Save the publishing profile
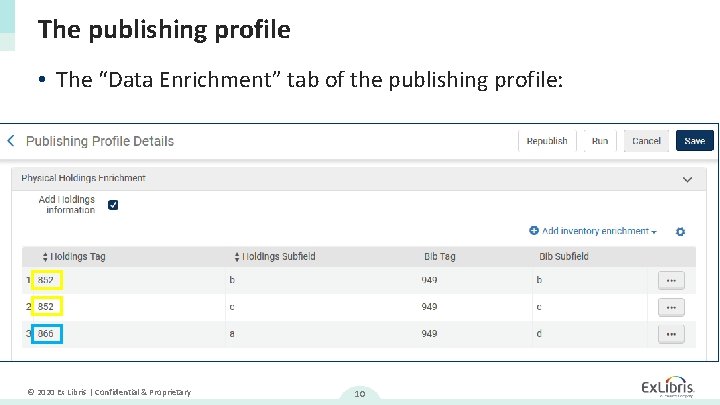Viewport: 720px width, 405px height. click(x=694, y=141)
